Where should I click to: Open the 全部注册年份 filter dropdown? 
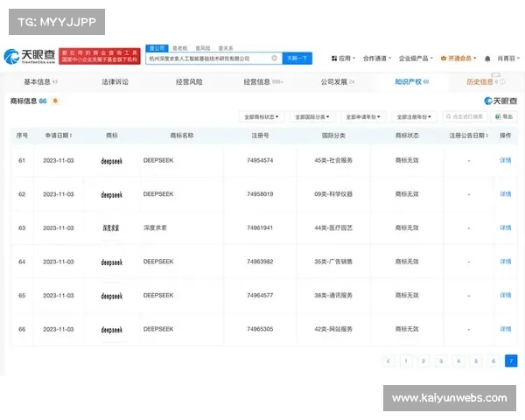point(414,116)
